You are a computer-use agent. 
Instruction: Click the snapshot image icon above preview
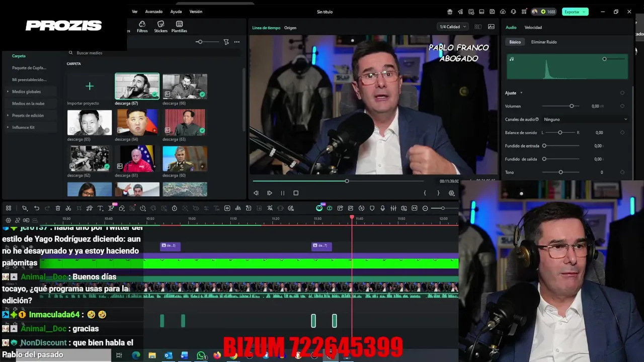pyautogui.click(x=491, y=27)
